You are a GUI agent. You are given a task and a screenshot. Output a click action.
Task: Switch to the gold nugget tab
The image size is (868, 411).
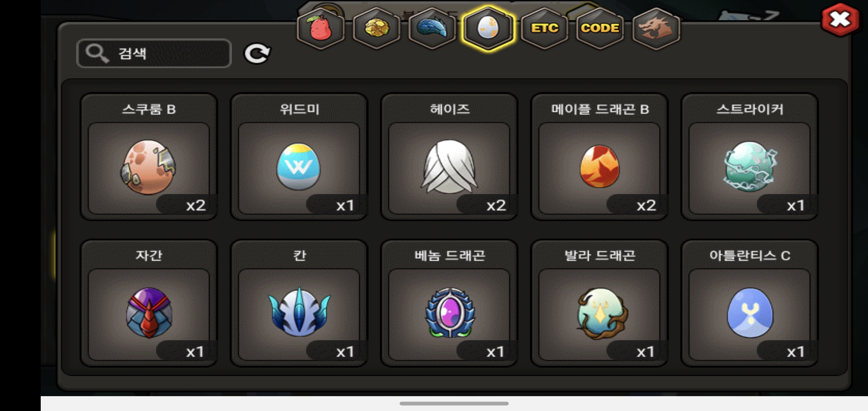377,29
